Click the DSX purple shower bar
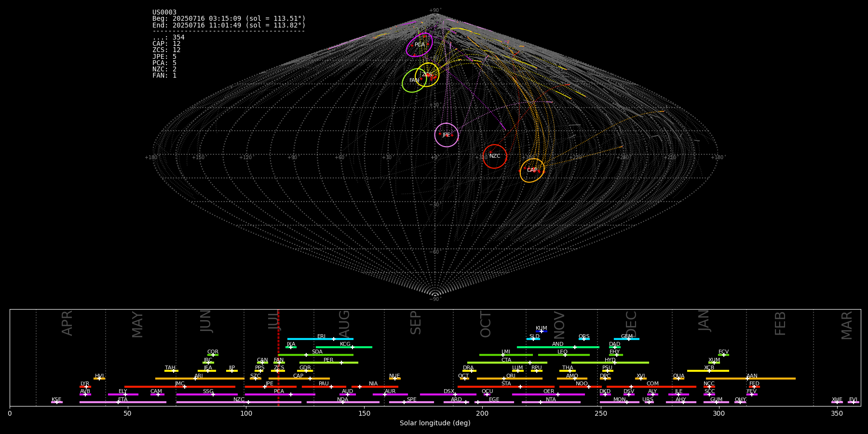This screenshot has width=868, height=434. tap(448, 394)
